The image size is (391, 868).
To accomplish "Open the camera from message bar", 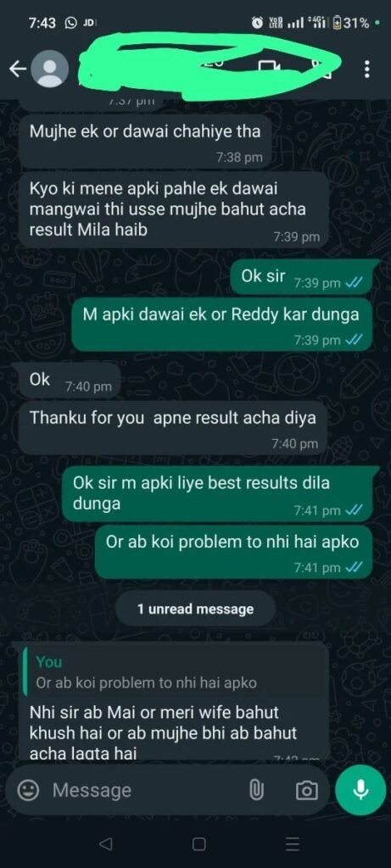I will click(307, 791).
